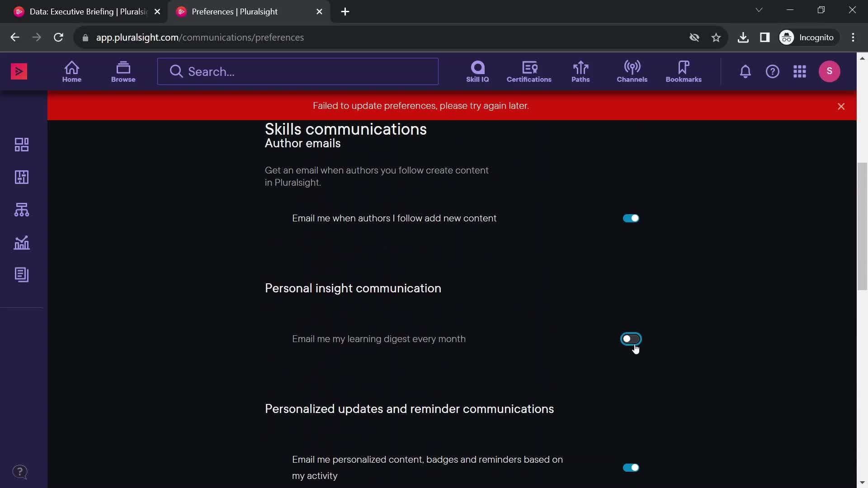Click the Pluralsight logo icon
The image size is (868, 488).
[19, 71]
